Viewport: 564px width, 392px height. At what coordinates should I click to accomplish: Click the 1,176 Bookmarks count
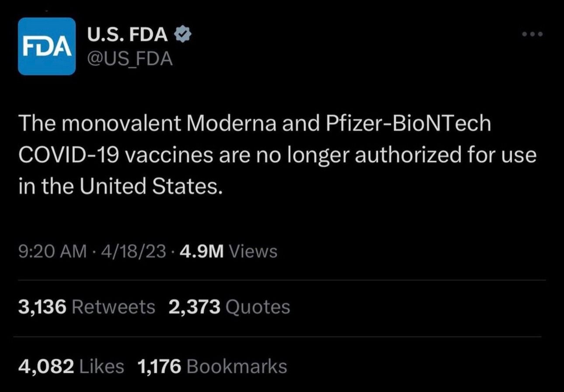(212, 366)
